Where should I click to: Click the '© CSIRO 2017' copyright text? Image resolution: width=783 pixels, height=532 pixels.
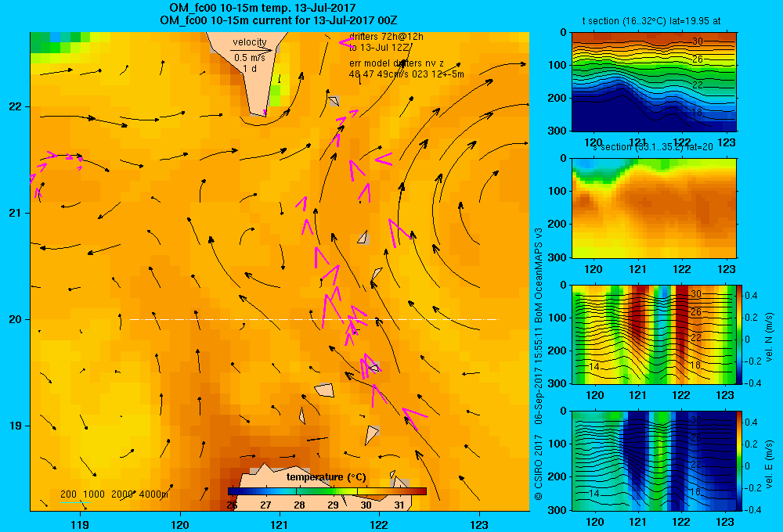click(x=539, y=467)
